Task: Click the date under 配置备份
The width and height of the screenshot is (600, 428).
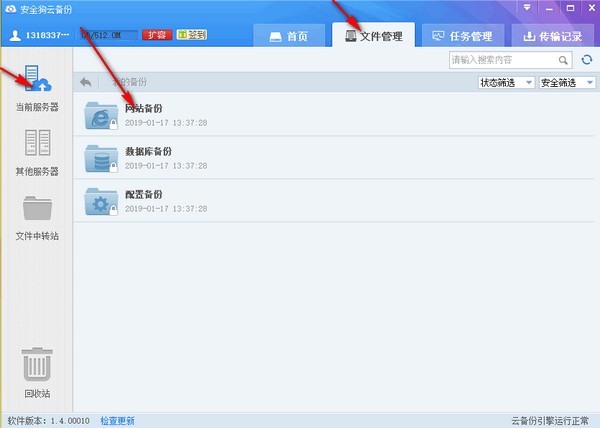Action: pos(166,208)
